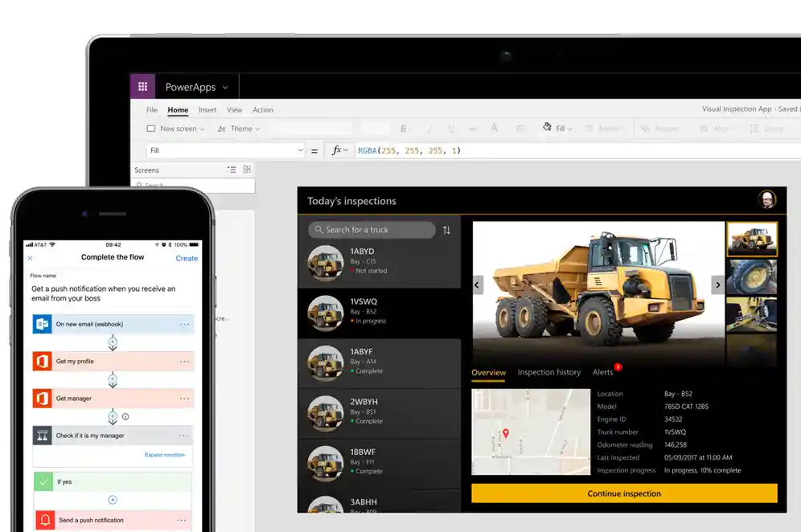The width and height of the screenshot is (801, 532).
Task: Tap the Expand condition link
Action: tap(164, 455)
